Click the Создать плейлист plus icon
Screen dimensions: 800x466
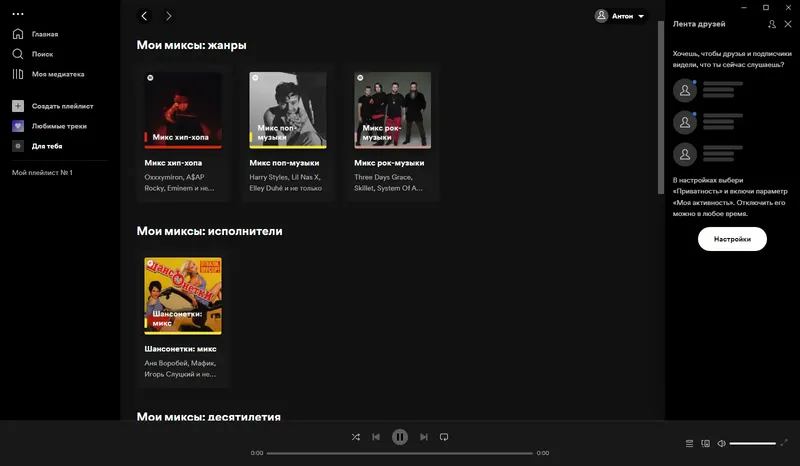18,106
